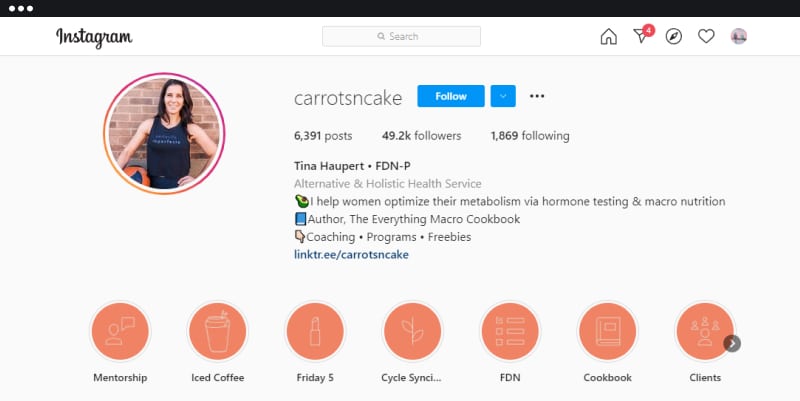
Task: Click into the Search field
Action: pos(402,36)
